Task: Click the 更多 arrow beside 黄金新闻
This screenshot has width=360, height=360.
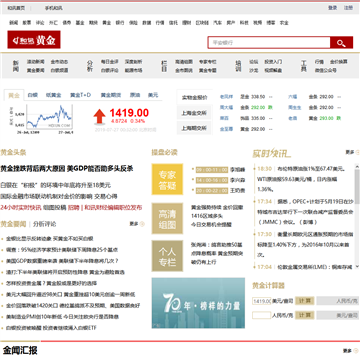Action: tap(137, 224)
